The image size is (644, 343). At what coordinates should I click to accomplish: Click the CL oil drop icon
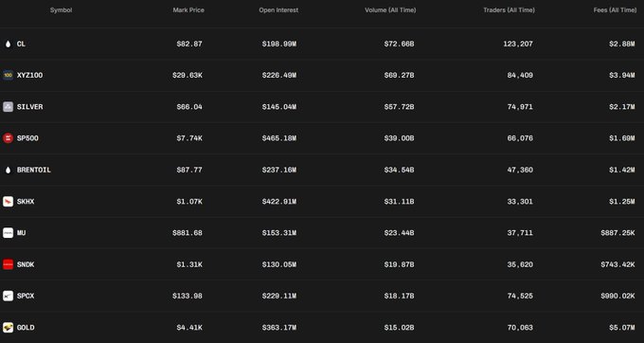[8, 44]
